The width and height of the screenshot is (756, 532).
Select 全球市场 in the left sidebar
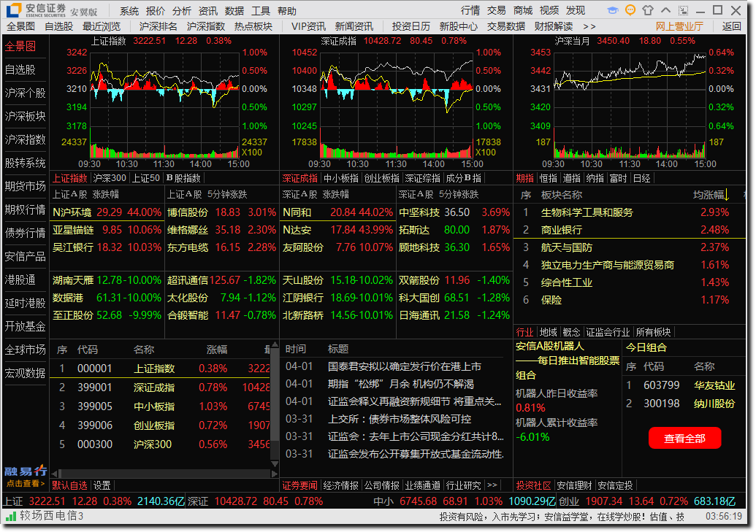click(x=25, y=350)
